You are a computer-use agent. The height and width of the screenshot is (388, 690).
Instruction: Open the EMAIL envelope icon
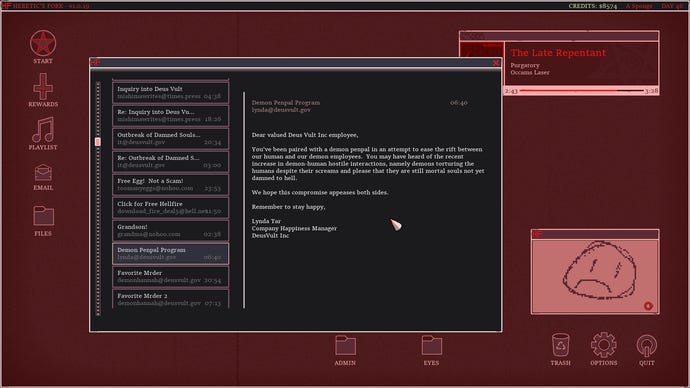tap(43, 172)
